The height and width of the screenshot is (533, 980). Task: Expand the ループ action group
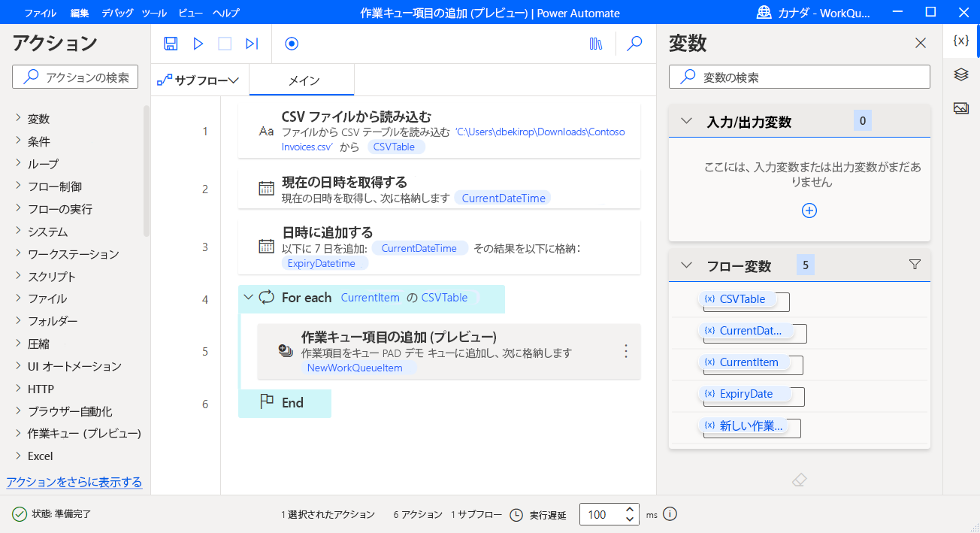[x=18, y=163]
